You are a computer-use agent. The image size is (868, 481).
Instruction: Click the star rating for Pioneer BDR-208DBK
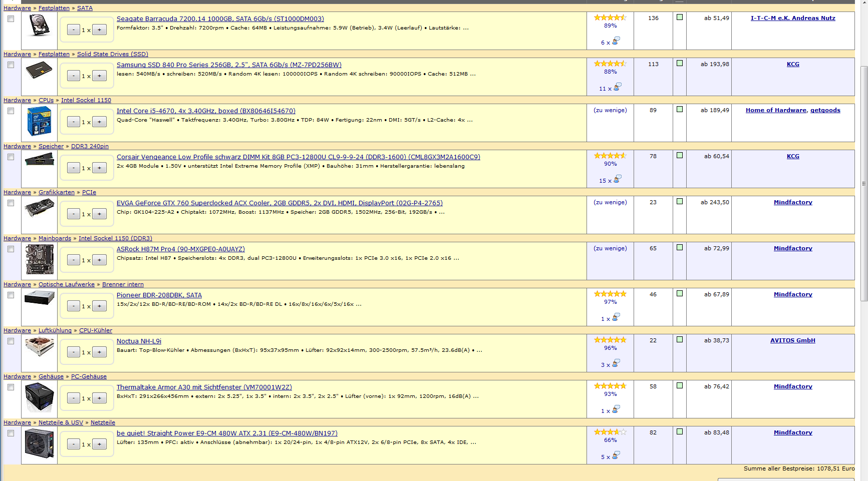610,294
